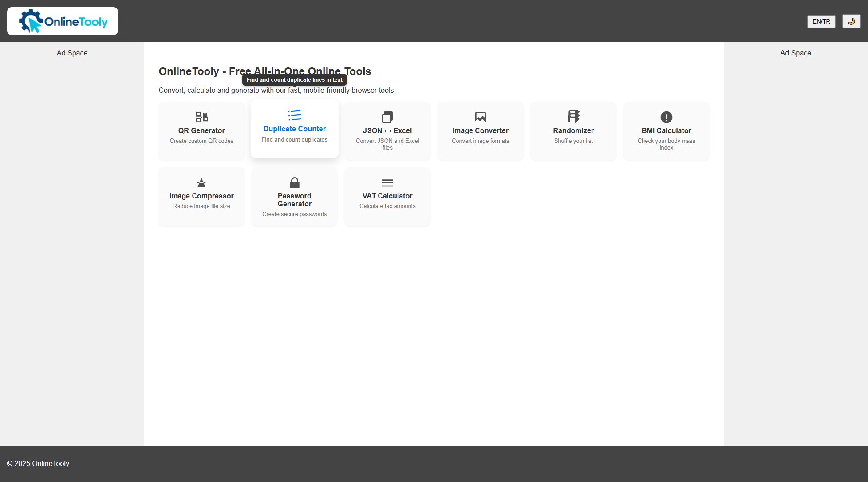Click the right Ad Space label
This screenshot has width=868, height=482.
(796, 53)
